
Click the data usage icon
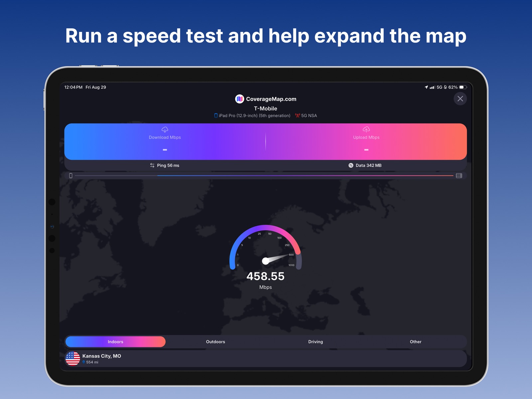pyautogui.click(x=351, y=165)
